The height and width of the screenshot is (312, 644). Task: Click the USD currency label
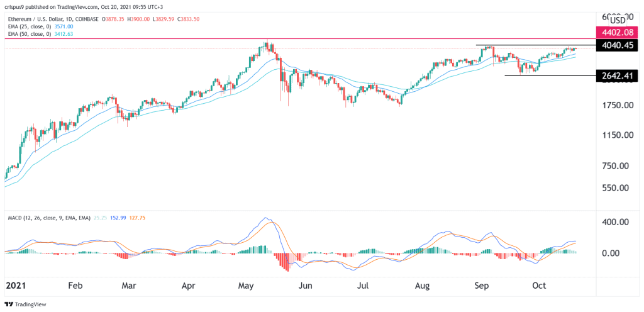pyautogui.click(x=618, y=20)
